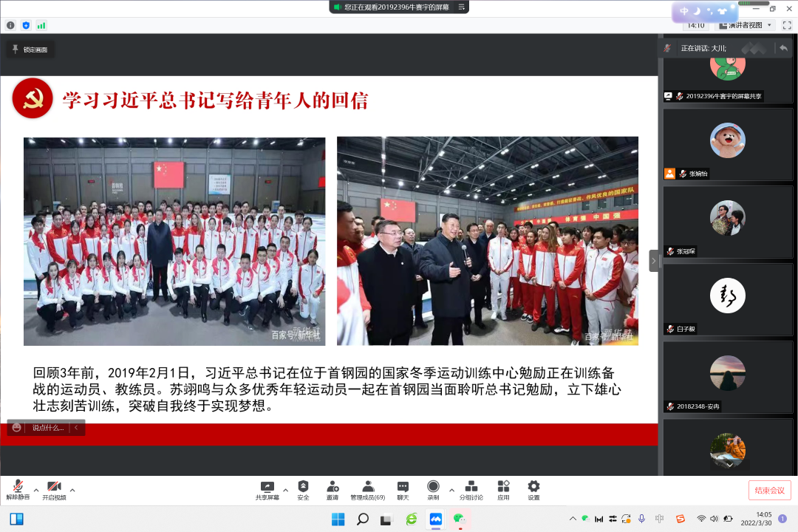Screen dimensions: 798x532
Task: Click the reply arrow in speaking bar
Action: point(783,48)
